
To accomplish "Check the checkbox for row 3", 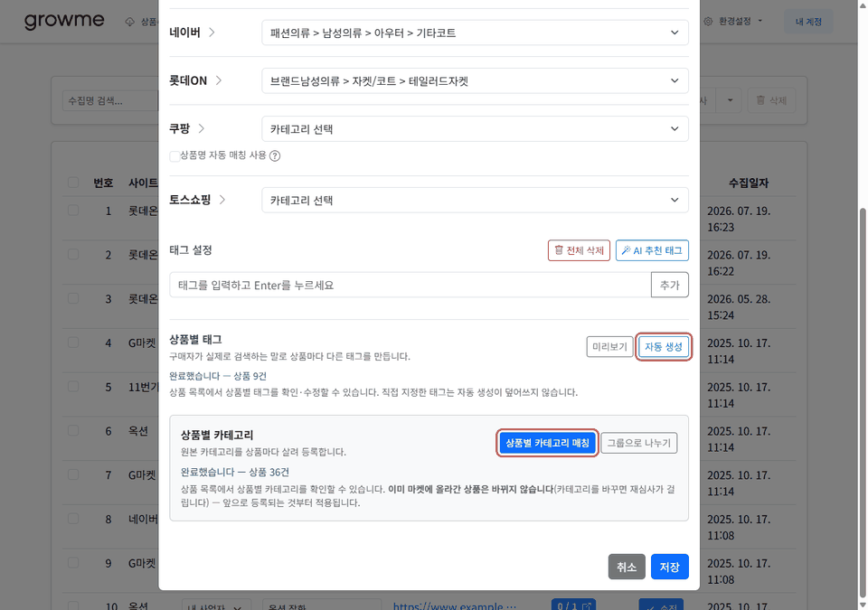I will point(73,298).
